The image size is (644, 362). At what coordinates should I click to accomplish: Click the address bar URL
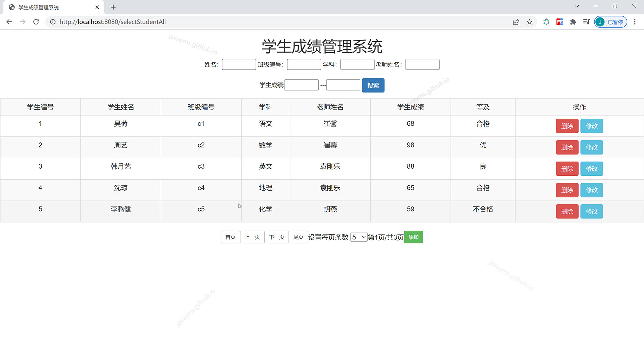113,22
